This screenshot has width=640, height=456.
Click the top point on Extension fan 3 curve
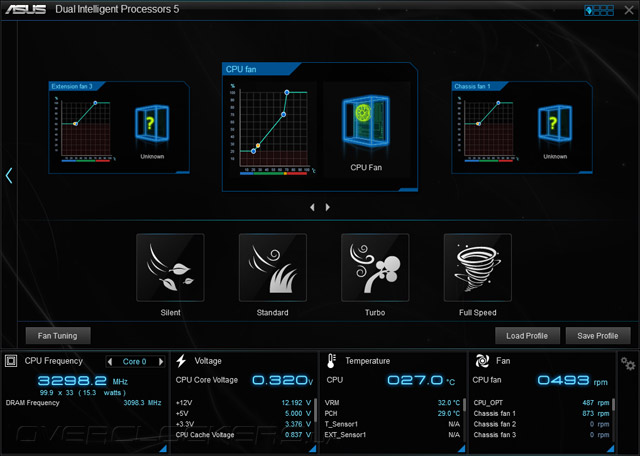click(96, 103)
